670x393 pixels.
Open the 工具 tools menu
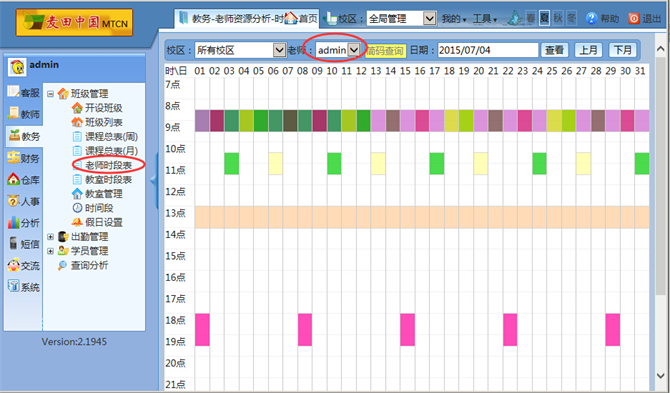[485, 19]
